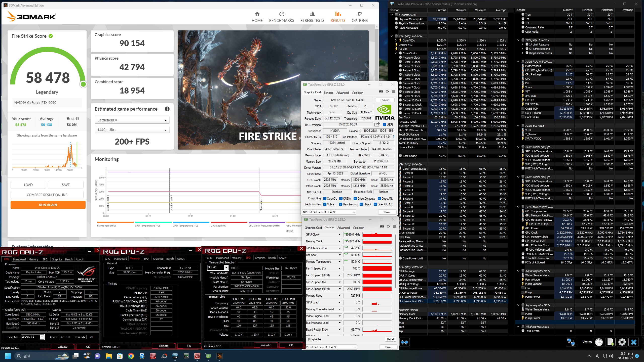Open HWiNFO settings gear icon
Viewport: 644px width, 362px height.
(x=622, y=342)
